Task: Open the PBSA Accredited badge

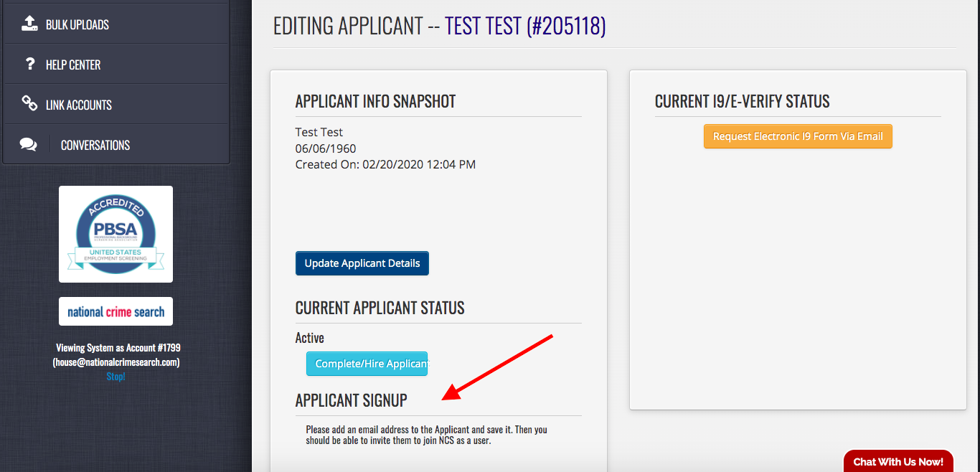Action: [116, 234]
